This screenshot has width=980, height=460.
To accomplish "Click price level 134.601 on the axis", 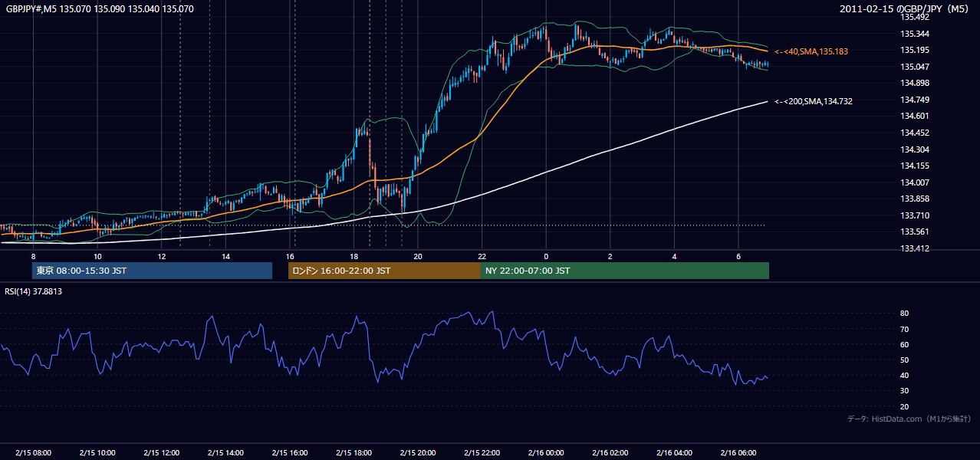I will coord(915,116).
